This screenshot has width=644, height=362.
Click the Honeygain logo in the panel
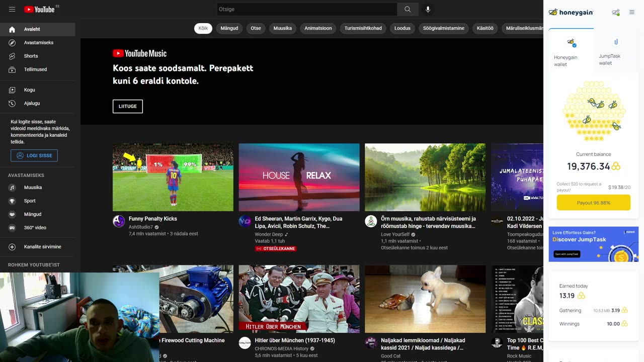tap(571, 12)
